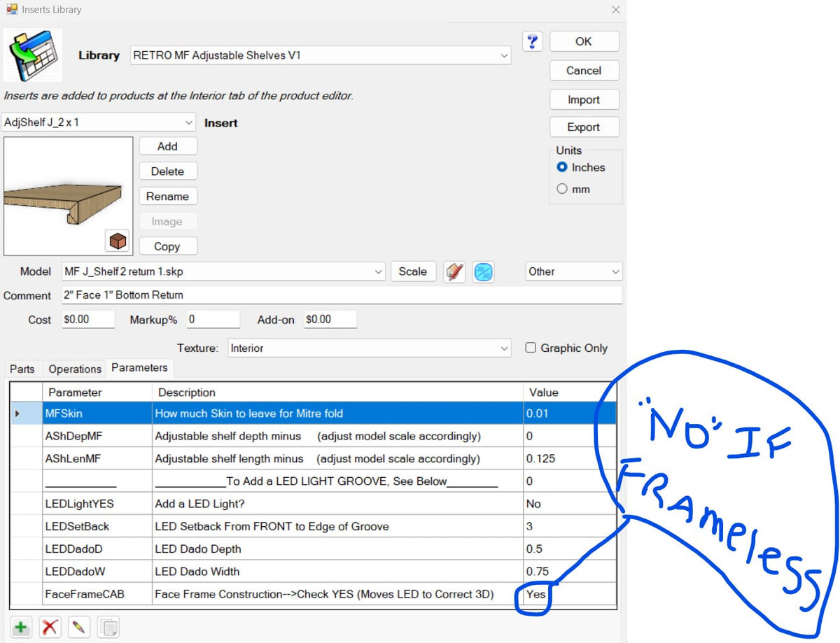Image resolution: width=840 pixels, height=643 pixels.
Task: Select the mm units radio button
Action: tap(562, 189)
